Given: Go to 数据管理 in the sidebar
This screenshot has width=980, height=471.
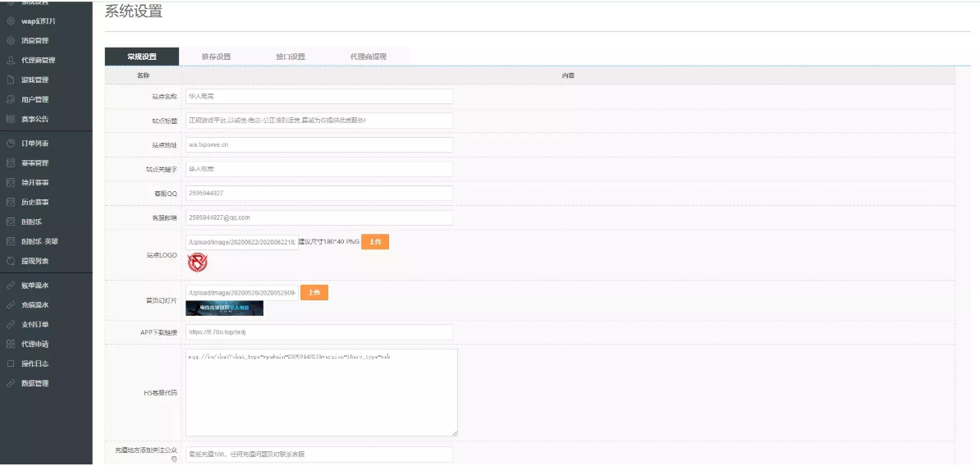Looking at the screenshot, I should (34, 383).
